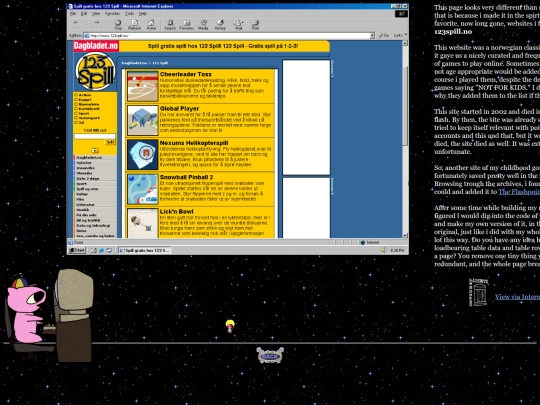Click the pink creature at the computer
The height and width of the screenshot is (405, 540).
tap(26, 308)
